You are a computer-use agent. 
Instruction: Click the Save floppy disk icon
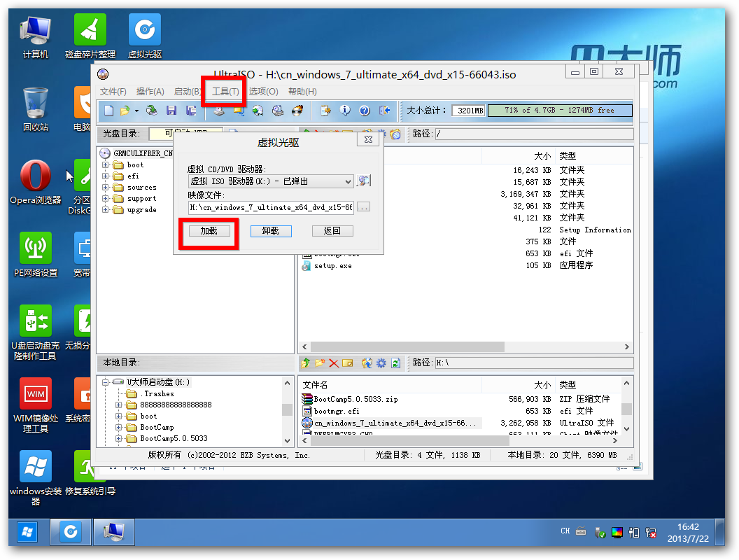pyautogui.click(x=171, y=111)
